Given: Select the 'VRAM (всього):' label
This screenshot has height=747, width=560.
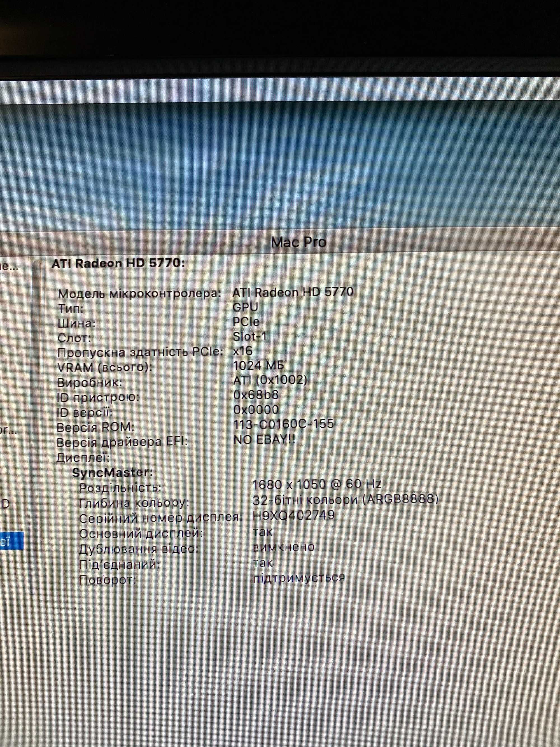Looking at the screenshot, I should (105, 367).
